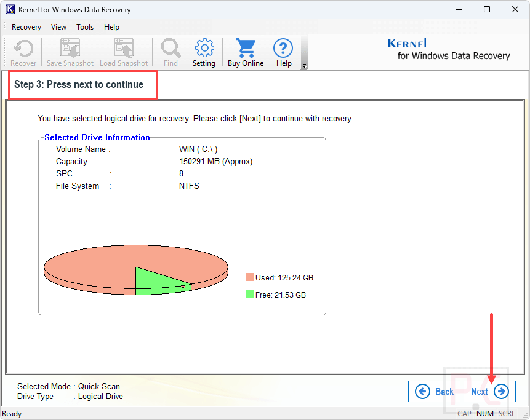Click the Free: 21.53 GB label
This screenshot has width=530, height=420.
coord(281,295)
